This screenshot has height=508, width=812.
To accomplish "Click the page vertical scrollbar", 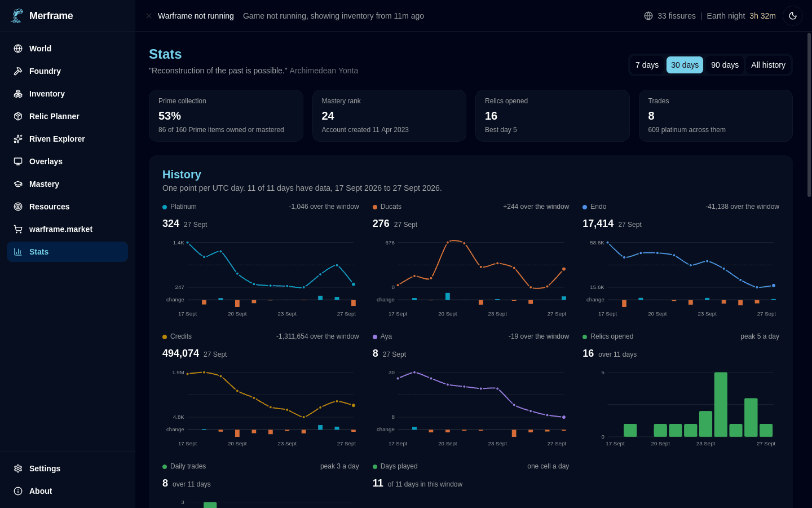I will (809, 115).
